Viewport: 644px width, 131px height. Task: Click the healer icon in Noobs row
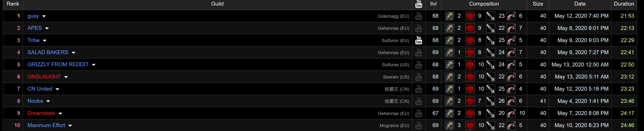470,101
